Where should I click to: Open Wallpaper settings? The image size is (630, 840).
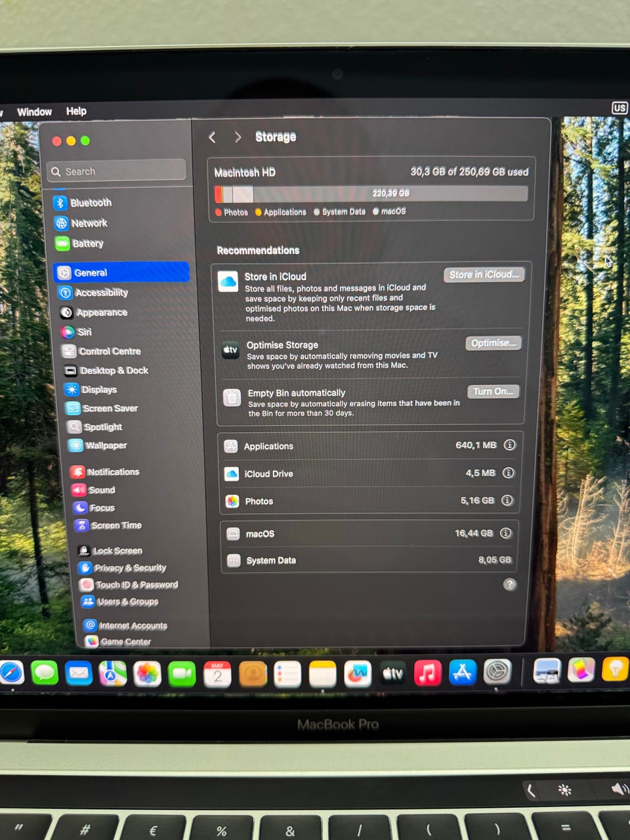(x=98, y=446)
